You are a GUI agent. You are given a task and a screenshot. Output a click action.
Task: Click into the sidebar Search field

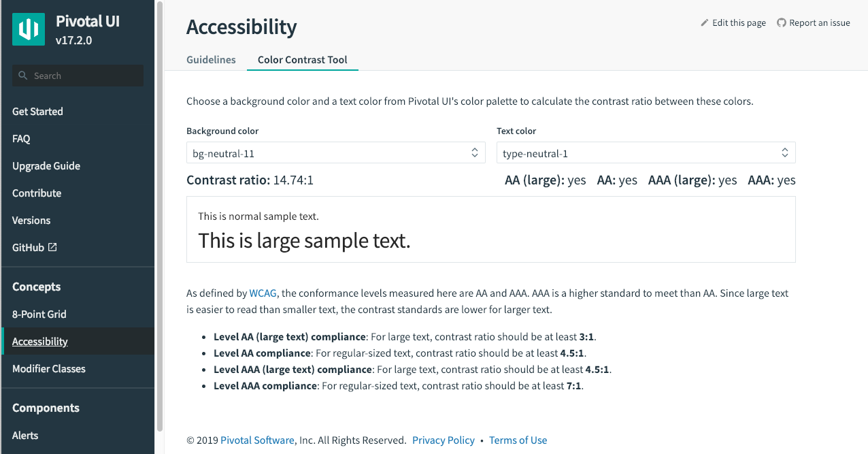78,76
